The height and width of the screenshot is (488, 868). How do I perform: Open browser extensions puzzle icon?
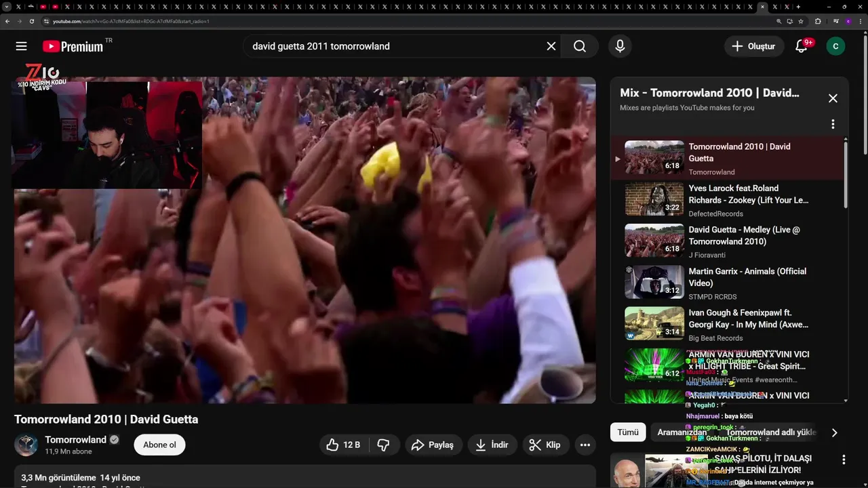(818, 21)
